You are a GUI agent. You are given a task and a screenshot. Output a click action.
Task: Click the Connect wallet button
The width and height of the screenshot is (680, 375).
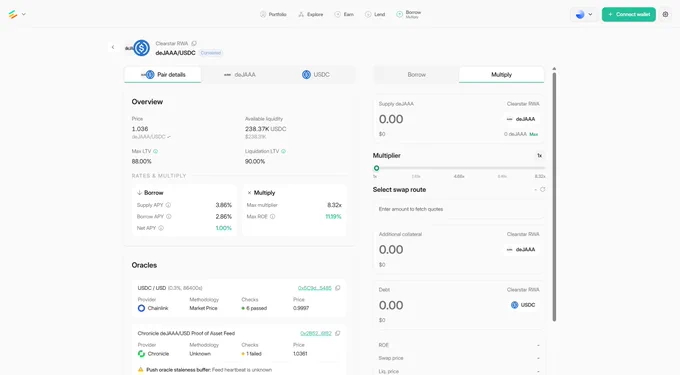(x=628, y=14)
